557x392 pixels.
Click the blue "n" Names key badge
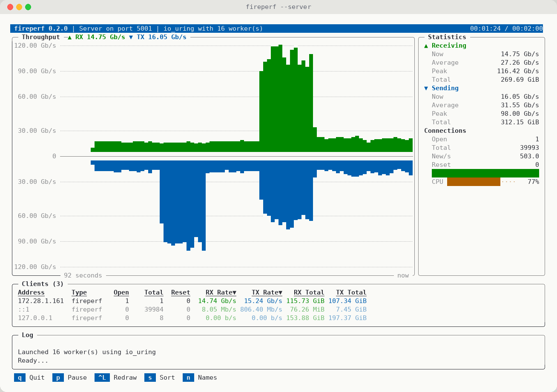(189, 378)
